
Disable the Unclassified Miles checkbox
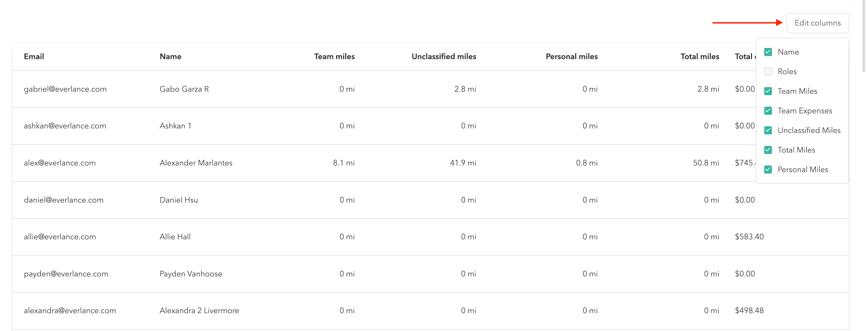pyautogui.click(x=768, y=131)
